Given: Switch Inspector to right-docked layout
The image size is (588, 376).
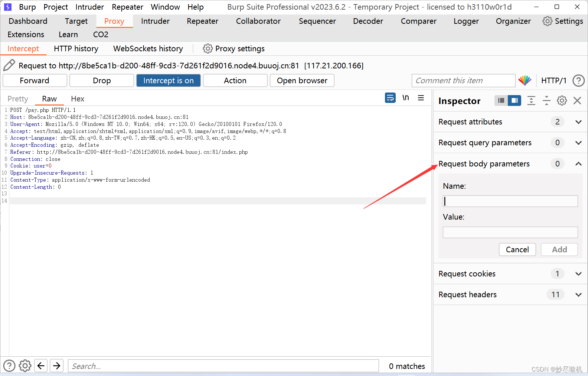Looking at the screenshot, I should 514,100.
